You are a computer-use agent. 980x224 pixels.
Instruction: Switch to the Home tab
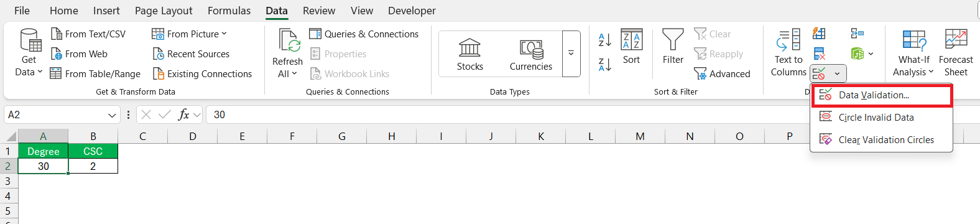click(64, 11)
